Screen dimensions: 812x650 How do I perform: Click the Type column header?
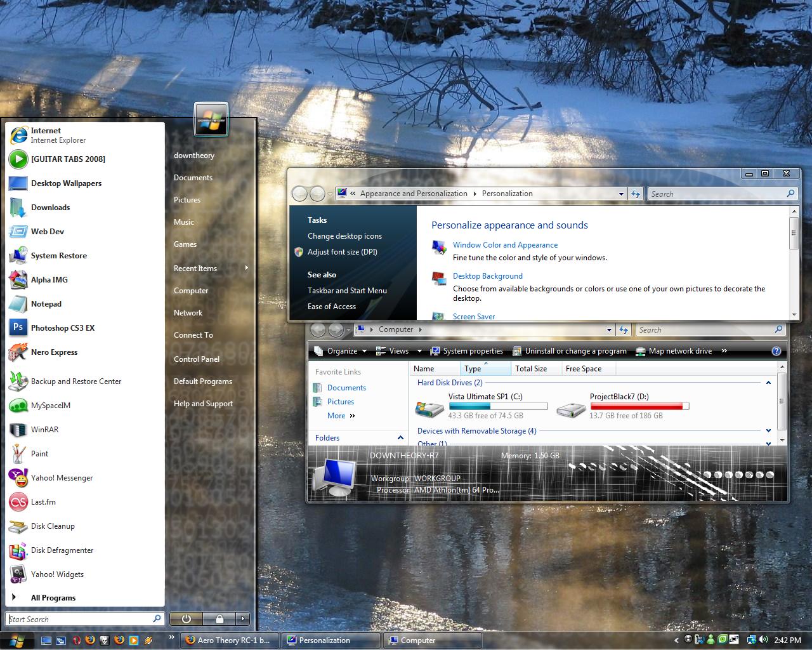pyautogui.click(x=485, y=369)
